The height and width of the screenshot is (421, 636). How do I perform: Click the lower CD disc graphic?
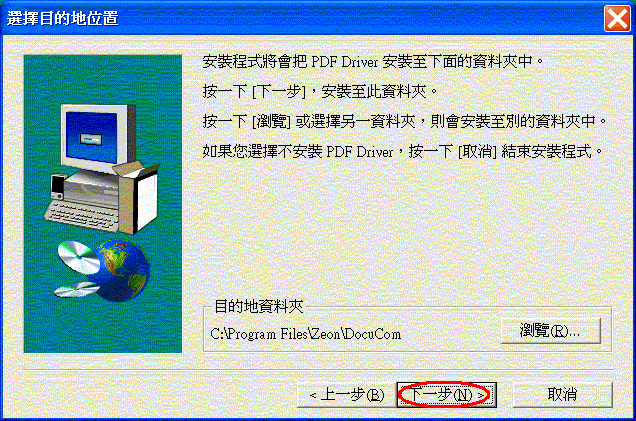point(76,290)
